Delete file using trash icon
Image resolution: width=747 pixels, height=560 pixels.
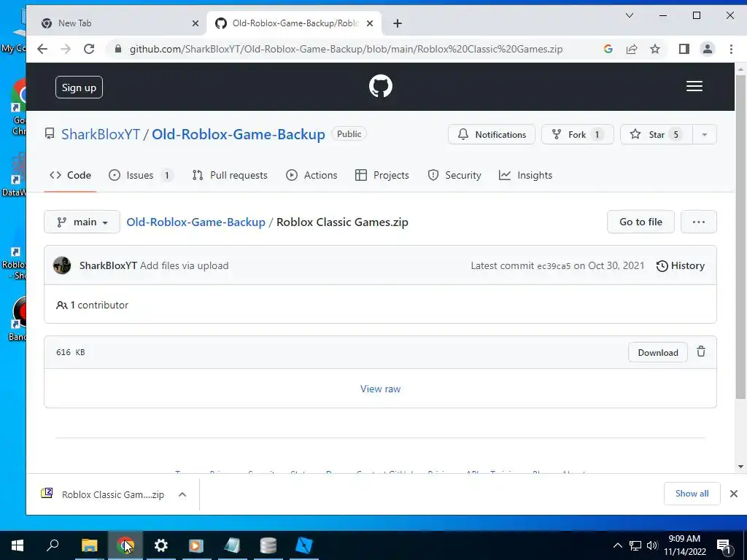(701, 351)
